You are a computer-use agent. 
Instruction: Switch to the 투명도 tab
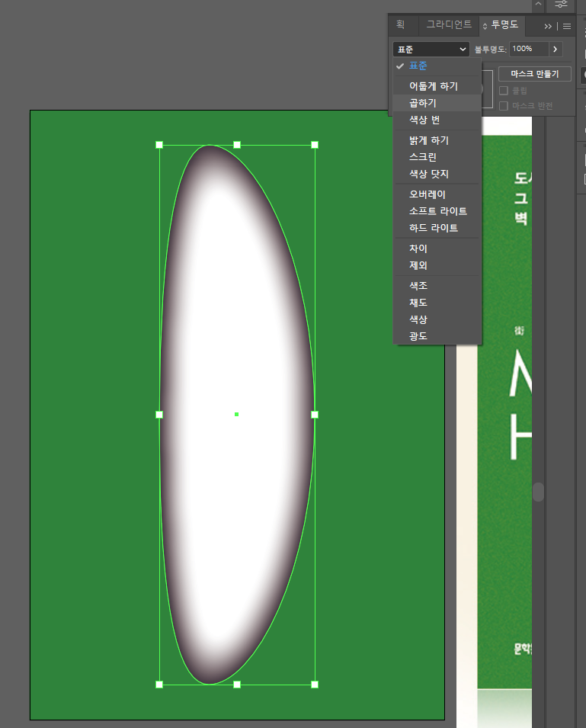click(x=504, y=24)
